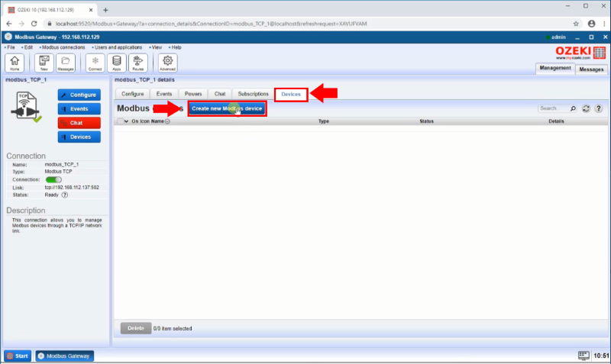
Task: Open the browser profile icon
Action: (x=591, y=24)
